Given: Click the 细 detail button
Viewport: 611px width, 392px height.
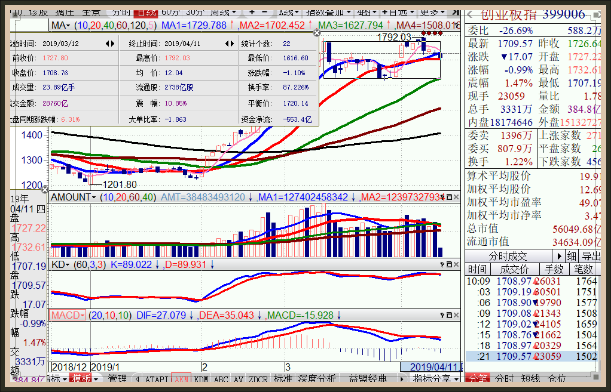Looking at the screenshot, I should coord(572,256).
